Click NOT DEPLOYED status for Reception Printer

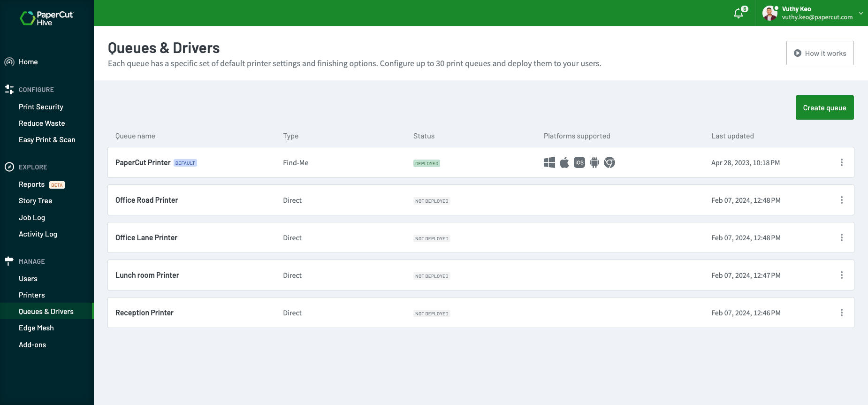[x=432, y=313]
